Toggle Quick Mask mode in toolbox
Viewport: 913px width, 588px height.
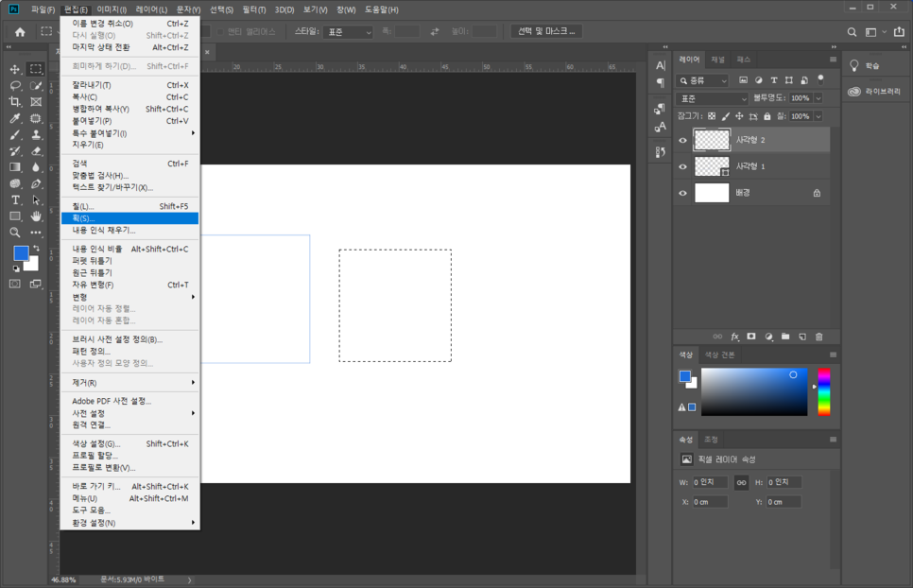[15, 284]
